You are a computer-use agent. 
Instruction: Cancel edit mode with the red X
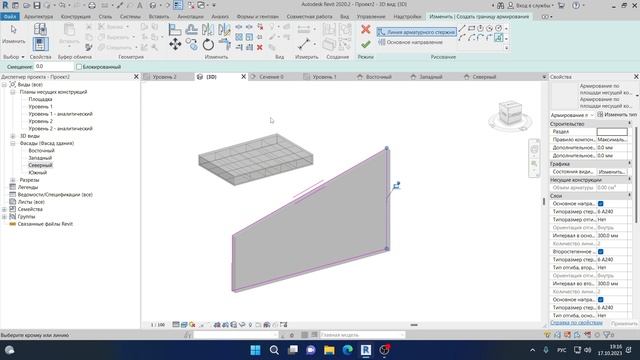tap(366, 29)
